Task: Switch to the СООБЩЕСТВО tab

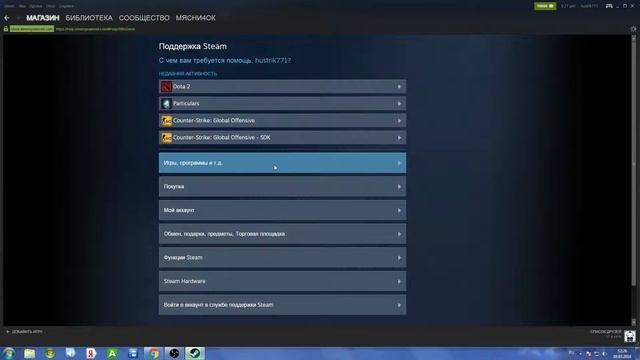Action: pyautogui.click(x=144, y=18)
